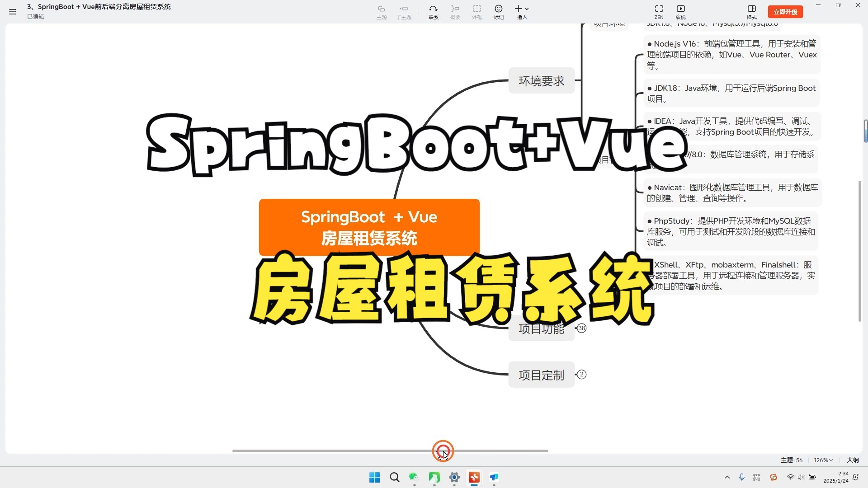Select the XShell、XFtp deployment tools topic
Screen dimensions: 868x488
[731, 276]
